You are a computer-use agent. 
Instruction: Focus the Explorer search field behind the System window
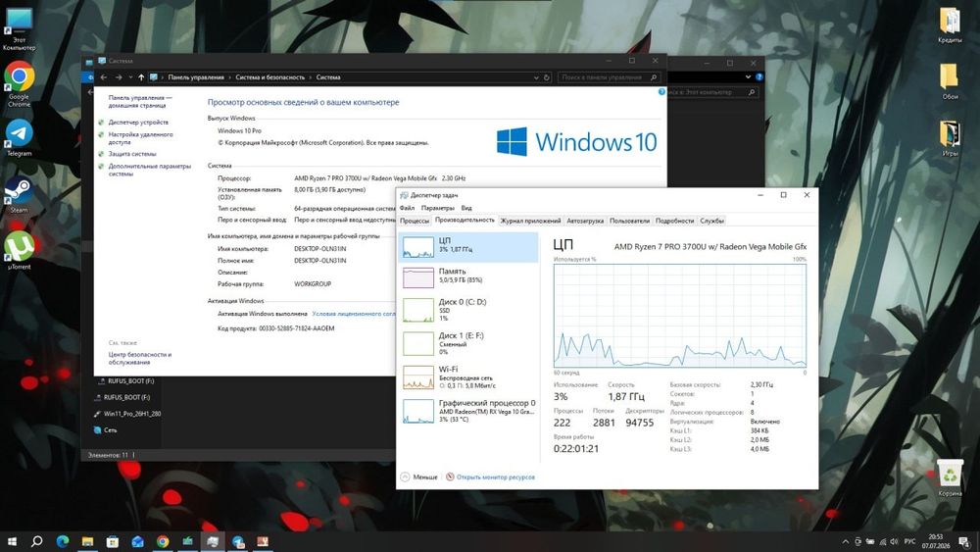pyautogui.click(x=712, y=92)
